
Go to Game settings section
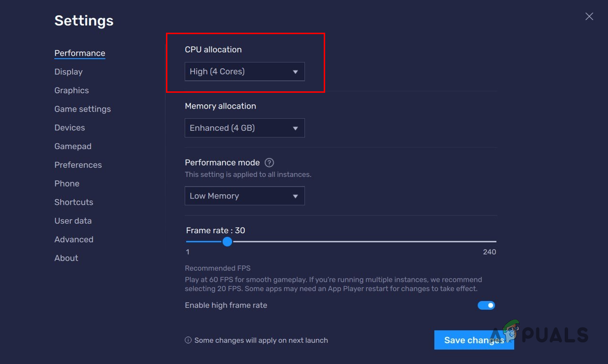[82, 109]
